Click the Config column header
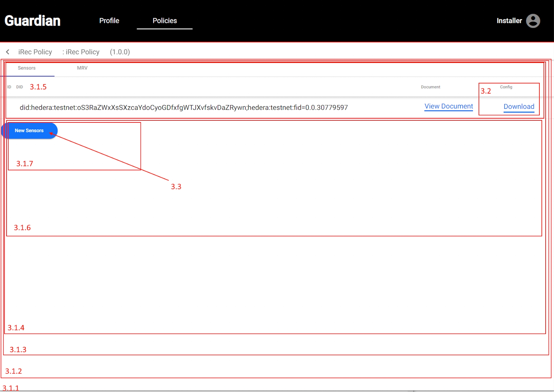 coord(506,87)
